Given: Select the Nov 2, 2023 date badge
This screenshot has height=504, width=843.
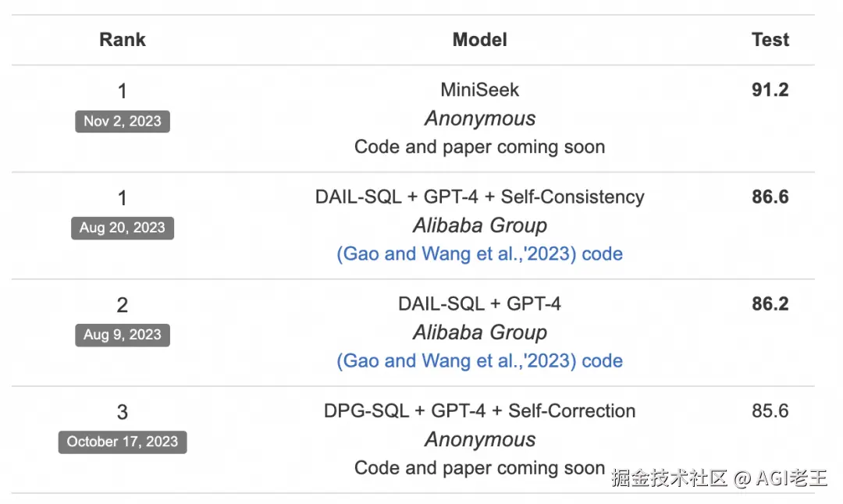Looking at the screenshot, I should coord(123,122).
